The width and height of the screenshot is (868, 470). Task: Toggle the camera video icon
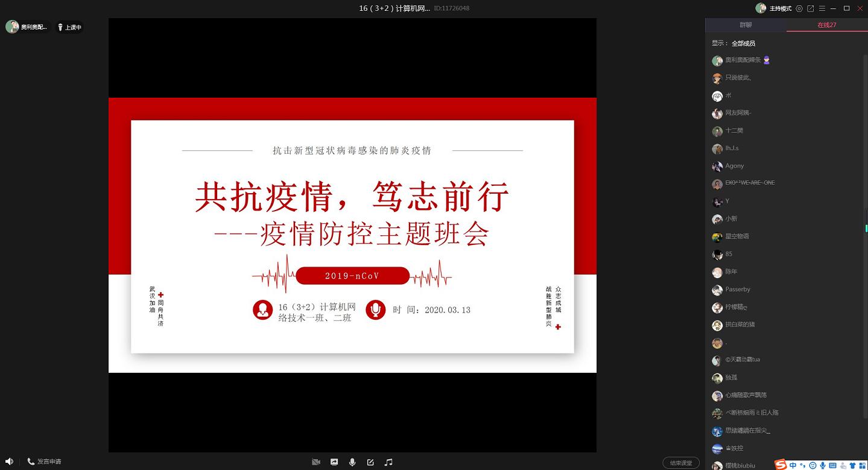[316, 462]
